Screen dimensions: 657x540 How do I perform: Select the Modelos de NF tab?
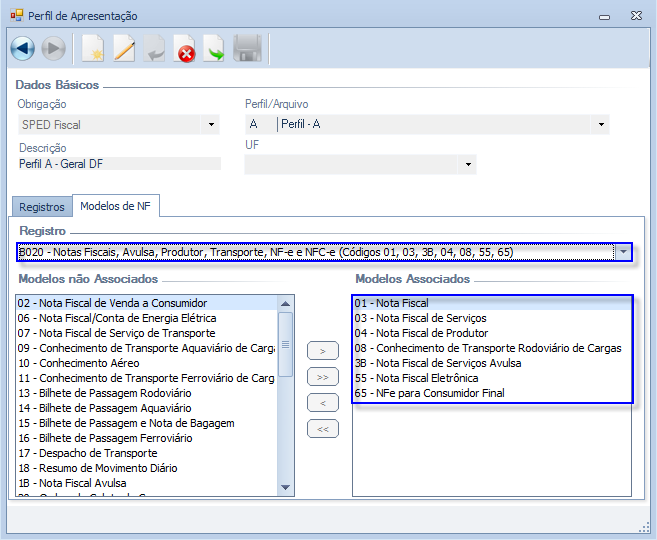click(114, 206)
